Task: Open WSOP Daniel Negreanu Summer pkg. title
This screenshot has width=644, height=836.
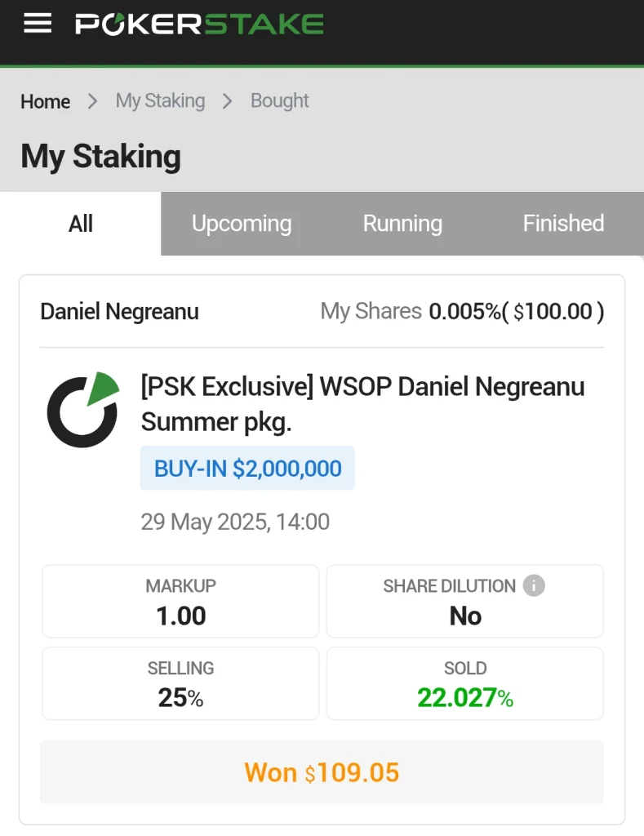Action: 362,403
